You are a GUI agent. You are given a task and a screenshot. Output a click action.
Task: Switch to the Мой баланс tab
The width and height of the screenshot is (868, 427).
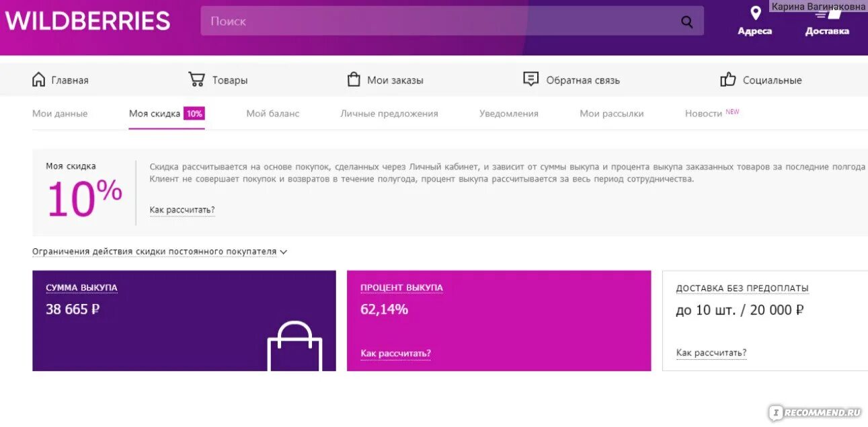pyautogui.click(x=273, y=114)
